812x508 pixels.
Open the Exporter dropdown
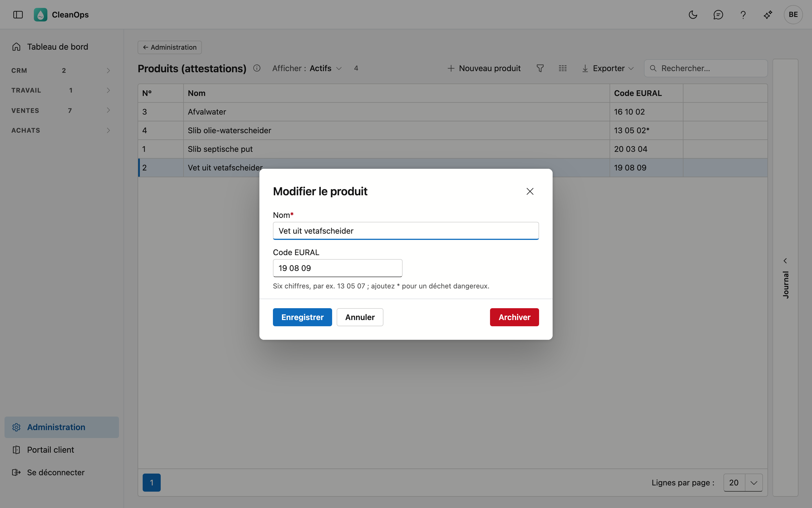click(x=607, y=68)
